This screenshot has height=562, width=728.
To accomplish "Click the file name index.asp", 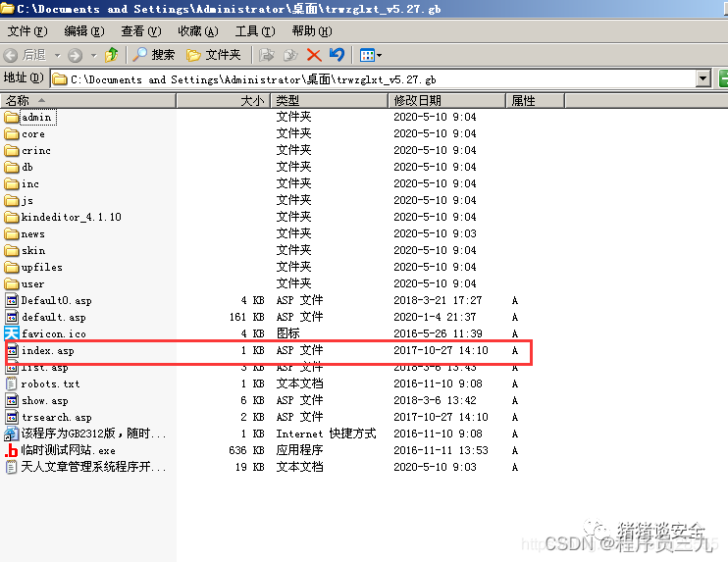I will pyautogui.click(x=48, y=350).
